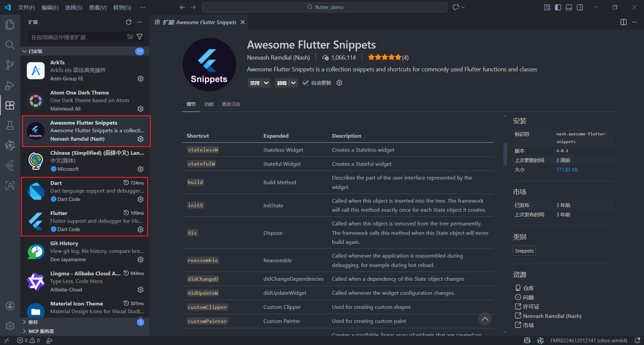
Task: Open the issues resource link
Action: coord(525,297)
